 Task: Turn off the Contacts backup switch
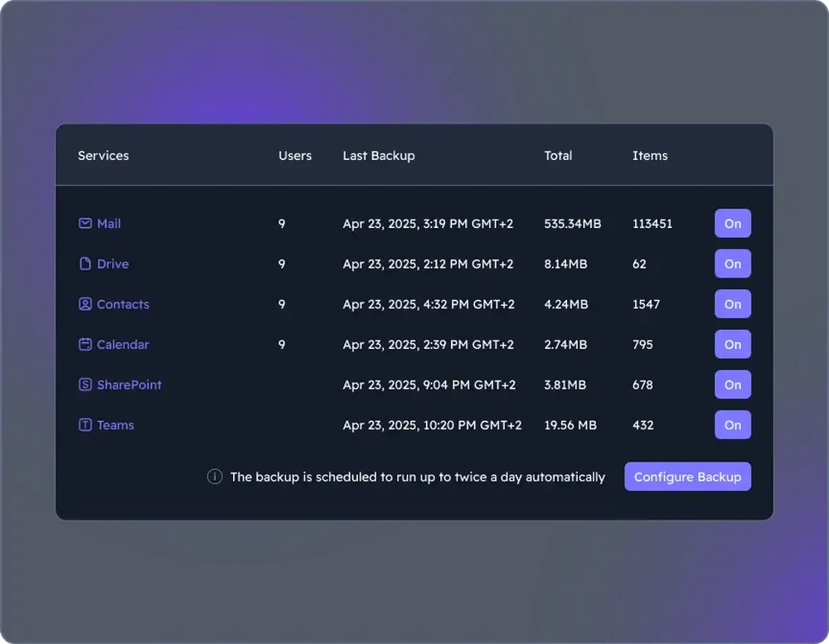tap(732, 304)
